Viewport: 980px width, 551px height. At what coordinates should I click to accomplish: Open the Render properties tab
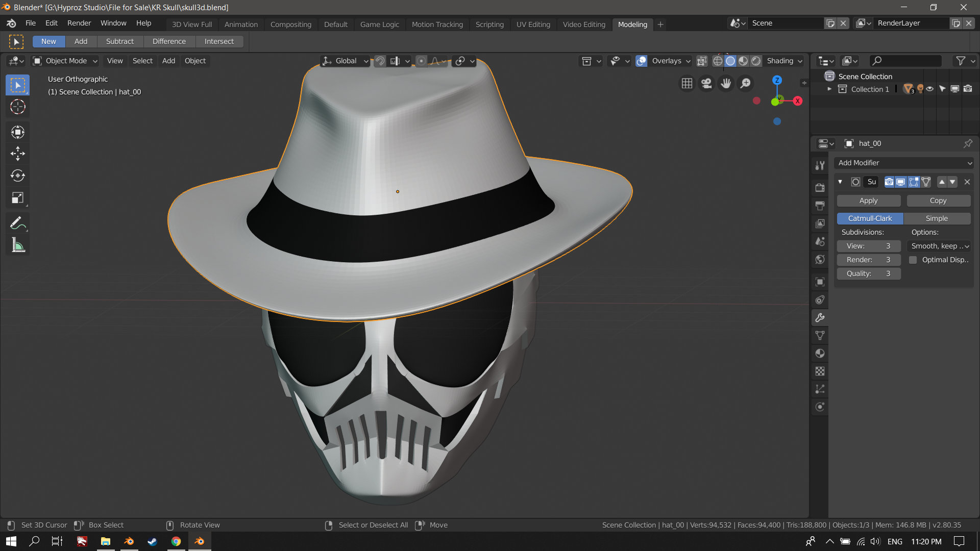click(820, 188)
